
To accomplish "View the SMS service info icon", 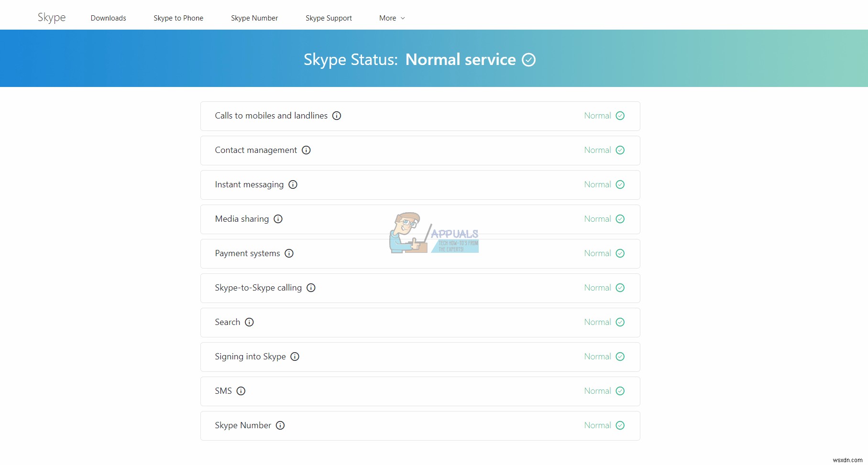I will point(241,391).
